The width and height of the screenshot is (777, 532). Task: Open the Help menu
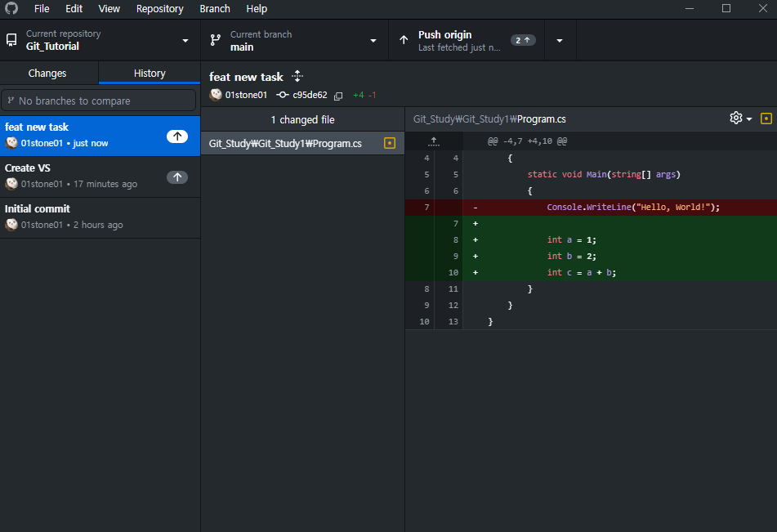pyautogui.click(x=257, y=8)
